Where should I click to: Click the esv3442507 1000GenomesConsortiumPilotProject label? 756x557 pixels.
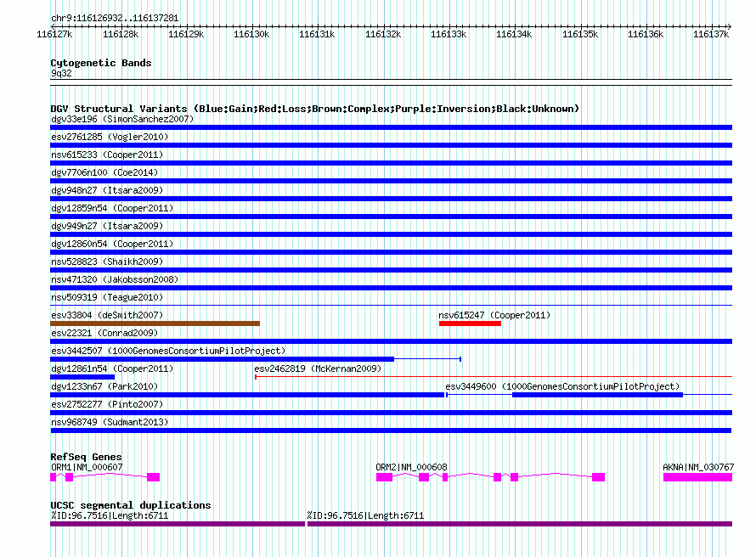tap(168, 351)
